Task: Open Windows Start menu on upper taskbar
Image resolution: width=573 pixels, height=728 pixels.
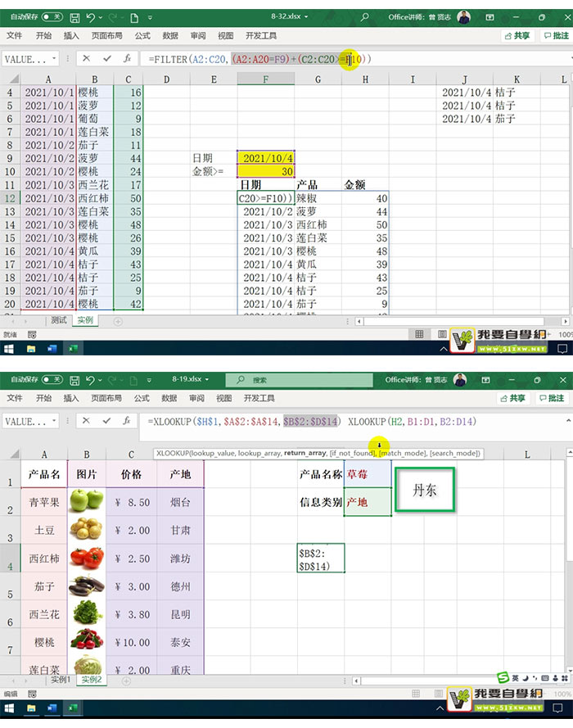Action: click(x=9, y=349)
